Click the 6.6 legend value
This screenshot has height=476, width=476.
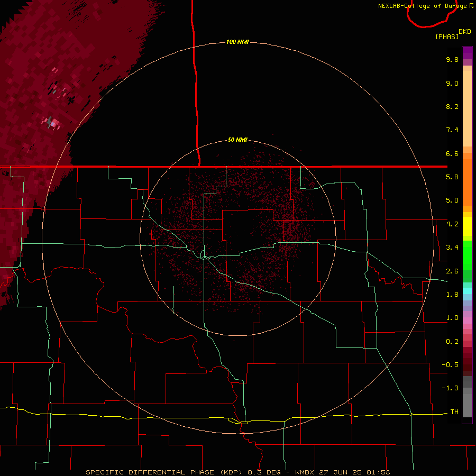click(x=452, y=153)
